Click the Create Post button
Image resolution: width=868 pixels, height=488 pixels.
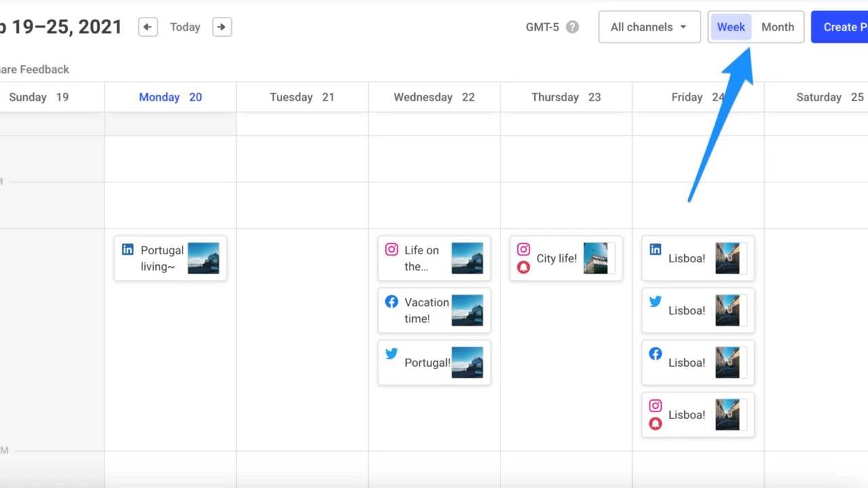(x=840, y=27)
